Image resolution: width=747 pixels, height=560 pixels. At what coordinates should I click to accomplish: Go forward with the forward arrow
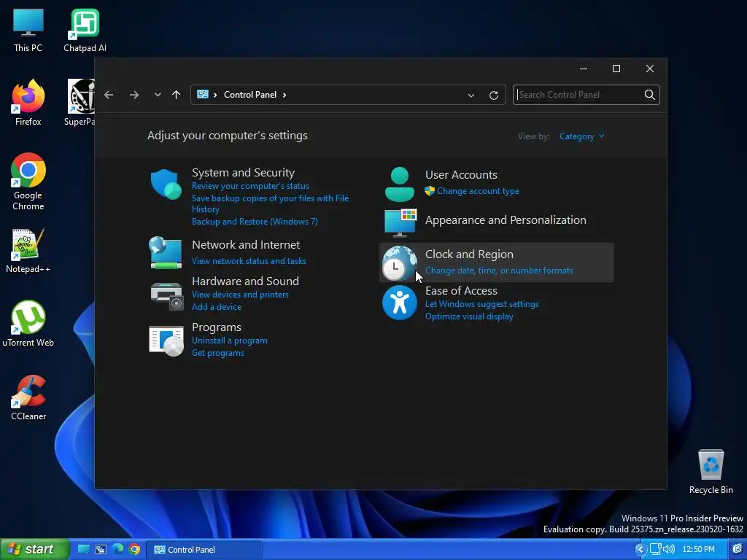click(134, 95)
